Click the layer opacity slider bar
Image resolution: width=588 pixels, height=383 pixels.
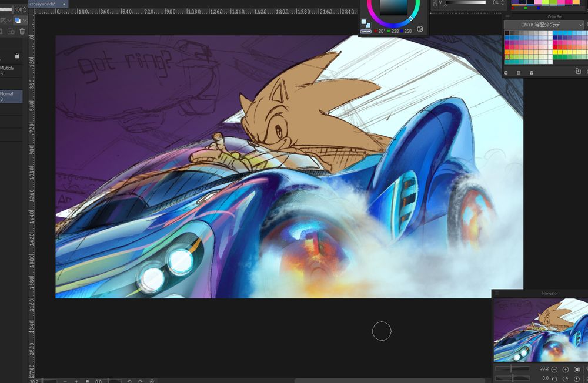pos(6,9)
